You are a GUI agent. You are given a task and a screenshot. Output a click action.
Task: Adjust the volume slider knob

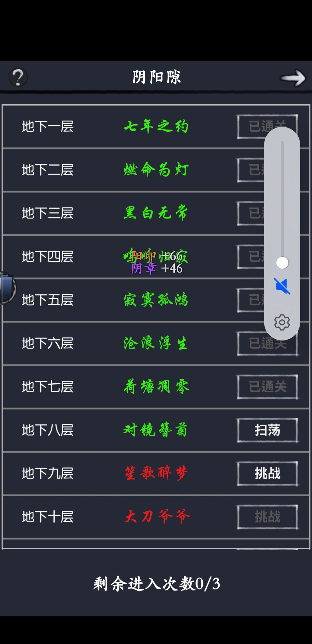coord(282,263)
